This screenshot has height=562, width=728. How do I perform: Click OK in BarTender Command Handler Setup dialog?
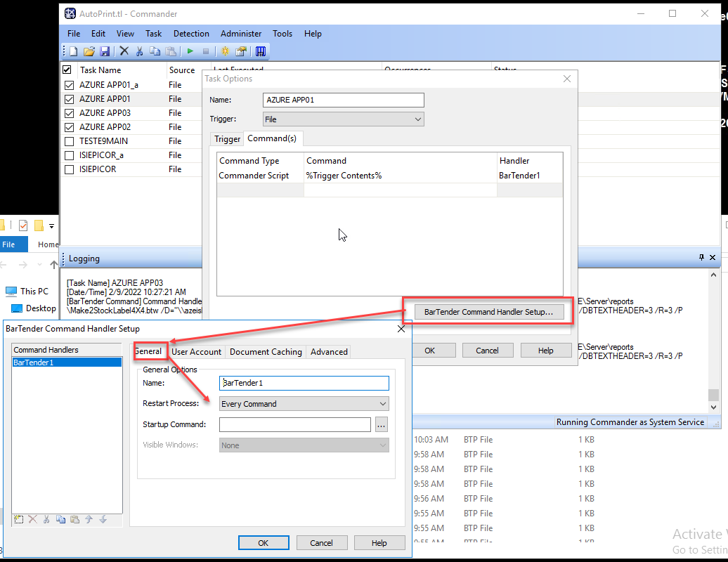(x=264, y=543)
